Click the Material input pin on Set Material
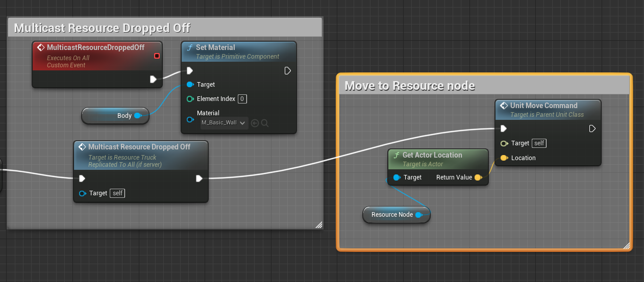Viewport: 644px width, 282px height. point(190,119)
